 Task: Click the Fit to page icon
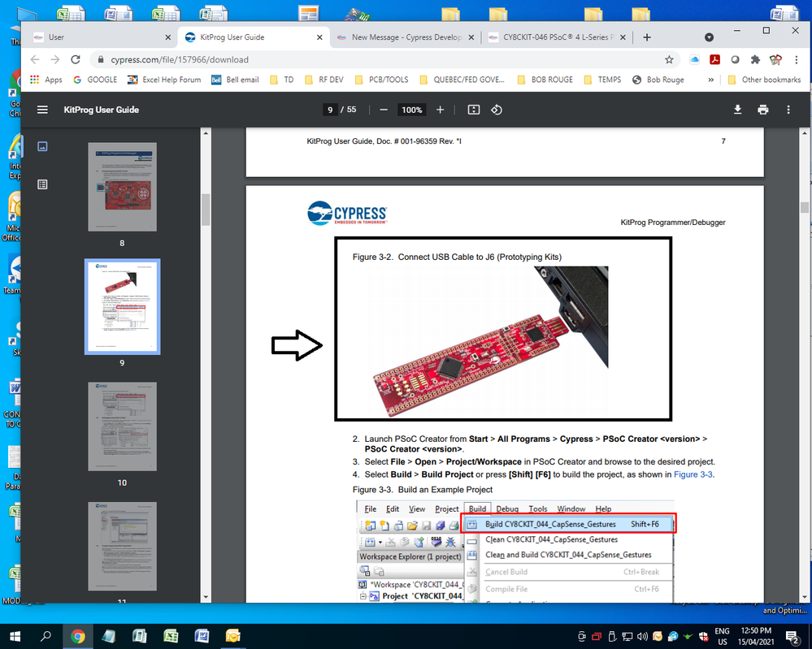pos(474,110)
